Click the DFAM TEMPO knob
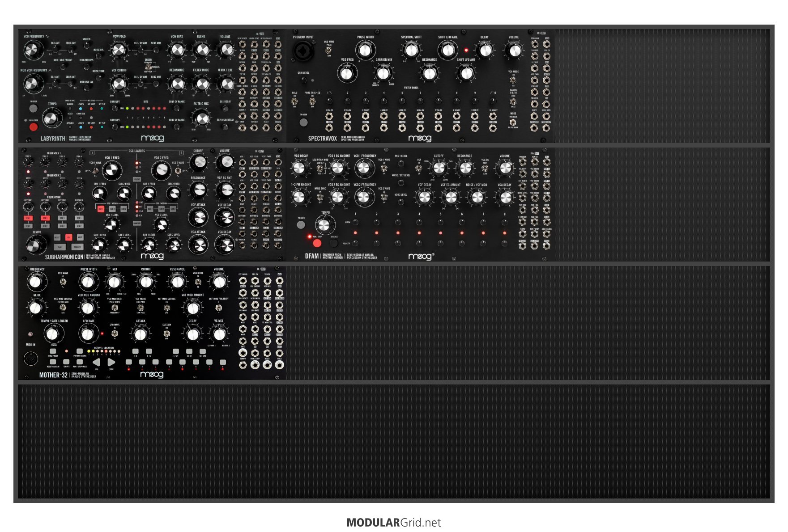788x532 pixels. (325, 224)
